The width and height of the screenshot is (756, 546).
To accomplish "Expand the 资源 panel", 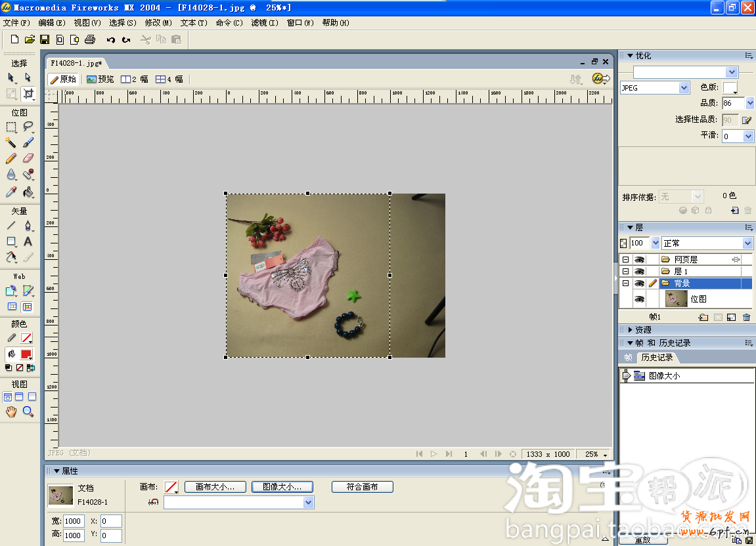I will (x=631, y=330).
